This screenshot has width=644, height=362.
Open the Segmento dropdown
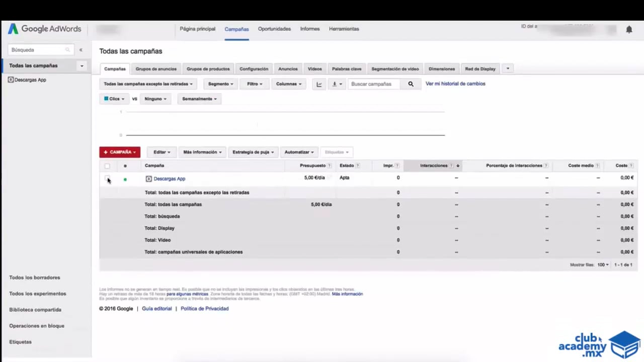(x=221, y=84)
